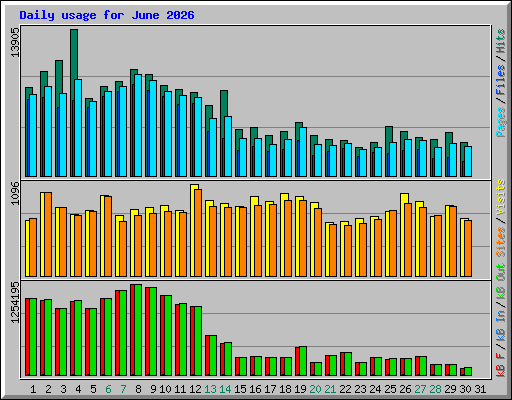Click day label 22 on x-axis
The width and height of the screenshot is (512, 400).
click(345, 389)
